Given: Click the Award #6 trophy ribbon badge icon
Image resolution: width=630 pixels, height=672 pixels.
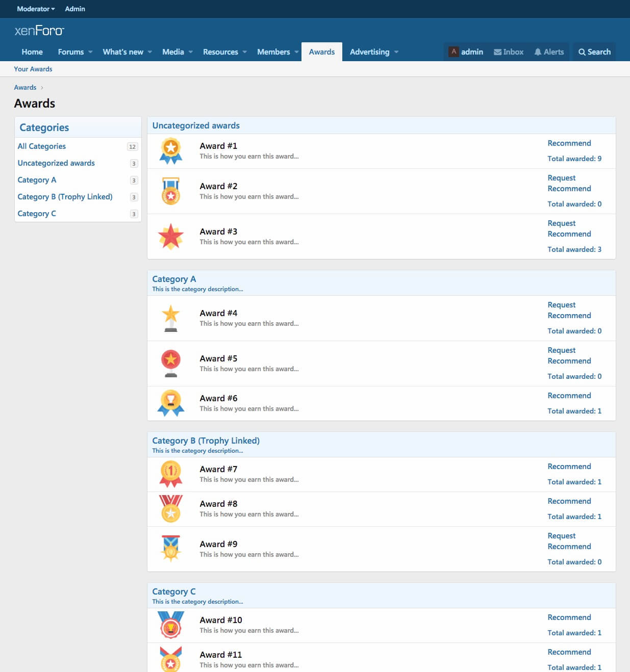Looking at the screenshot, I should coord(171,403).
